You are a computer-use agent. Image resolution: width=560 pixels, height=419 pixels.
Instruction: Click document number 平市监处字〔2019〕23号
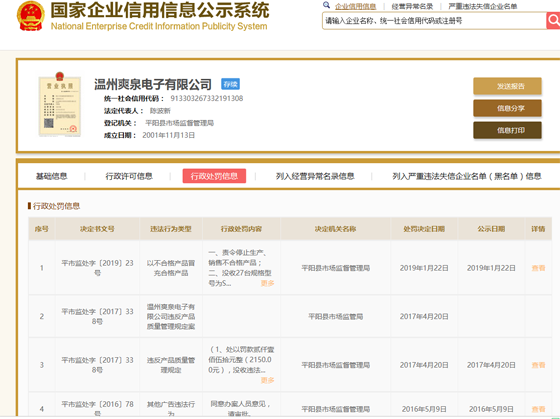click(97, 268)
